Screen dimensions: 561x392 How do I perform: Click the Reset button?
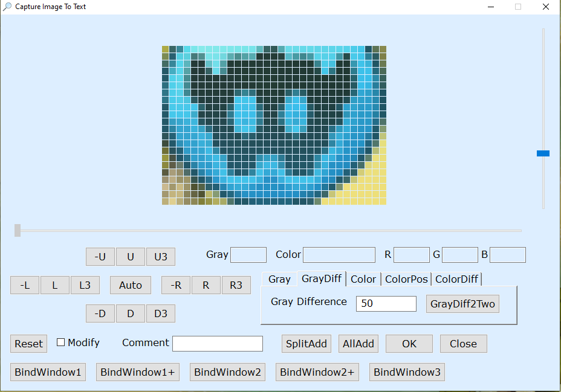click(x=28, y=344)
